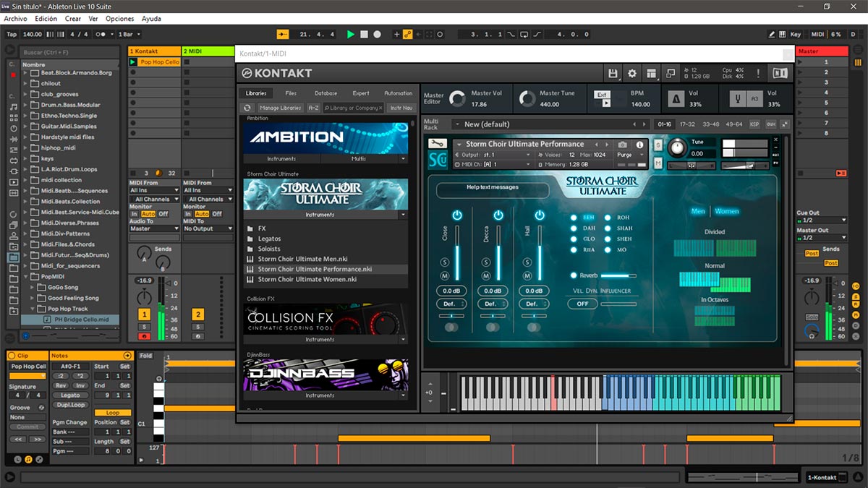868x488 pixels.
Task: Open the Close mic Def. output dropdown
Action: [451, 304]
